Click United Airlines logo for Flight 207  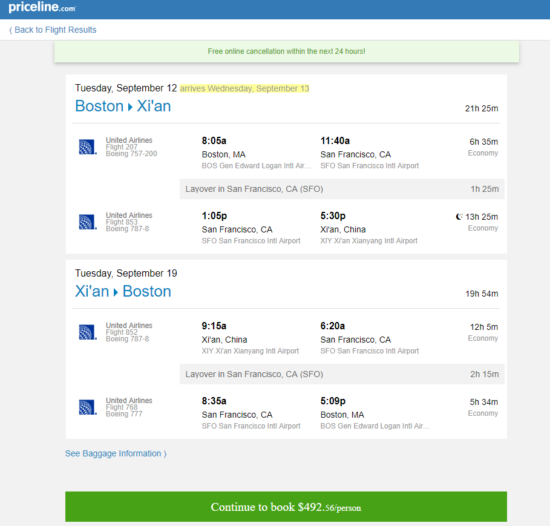(x=87, y=147)
